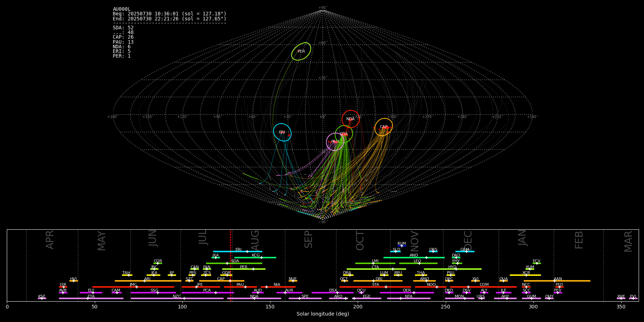Viewport: 644px width, 322px height.
Task: Click the +150 longitude label
Action: tap(147, 117)
